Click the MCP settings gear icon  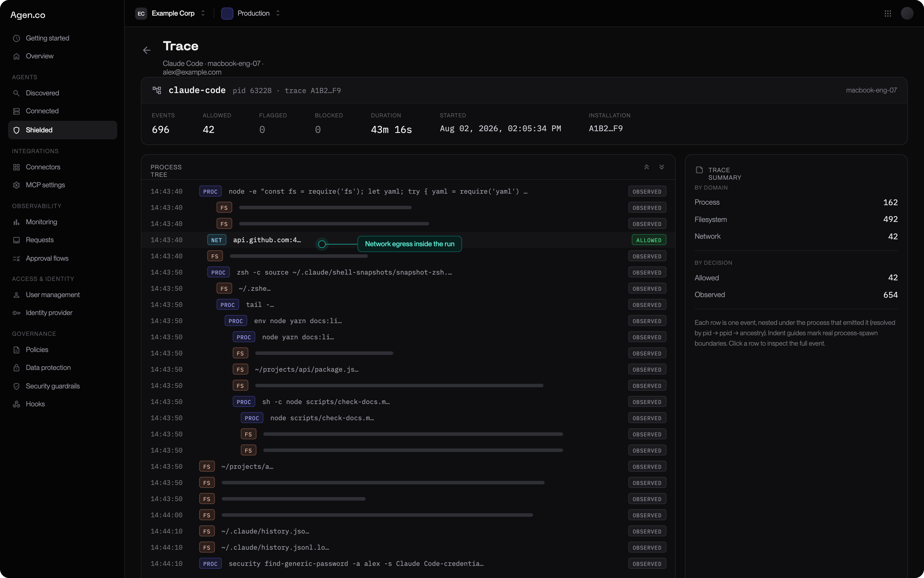click(x=16, y=185)
